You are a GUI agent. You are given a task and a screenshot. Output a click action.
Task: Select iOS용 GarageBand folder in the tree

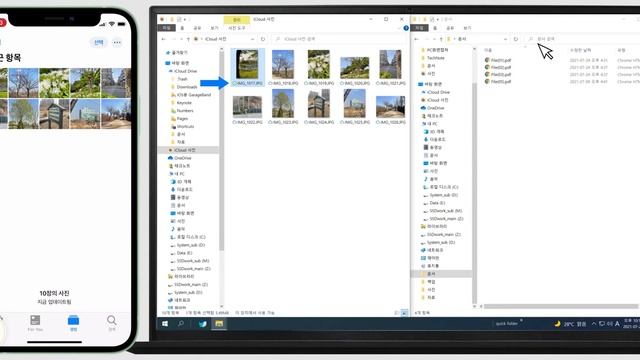click(x=191, y=95)
